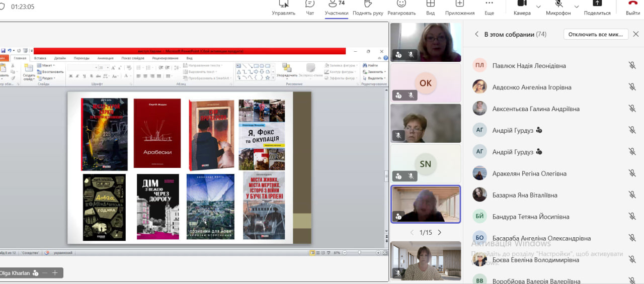Select participant Павлюк Надія Леонідівна
Viewport: 644px width, 284px height.
pyautogui.click(x=529, y=66)
